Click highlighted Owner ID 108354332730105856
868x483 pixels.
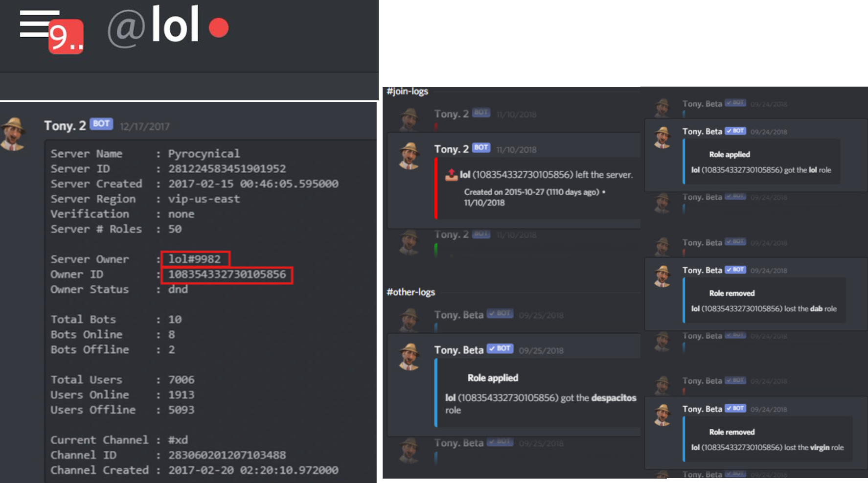click(x=227, y=275)
